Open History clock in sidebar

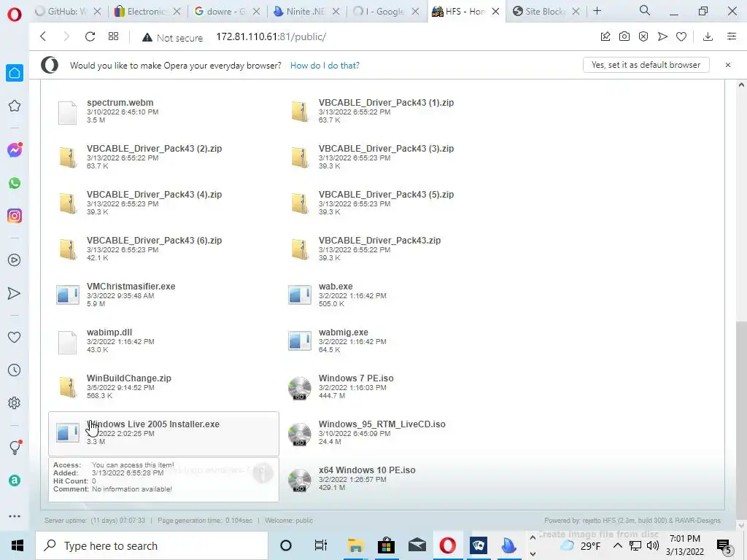tap(15, 370)
